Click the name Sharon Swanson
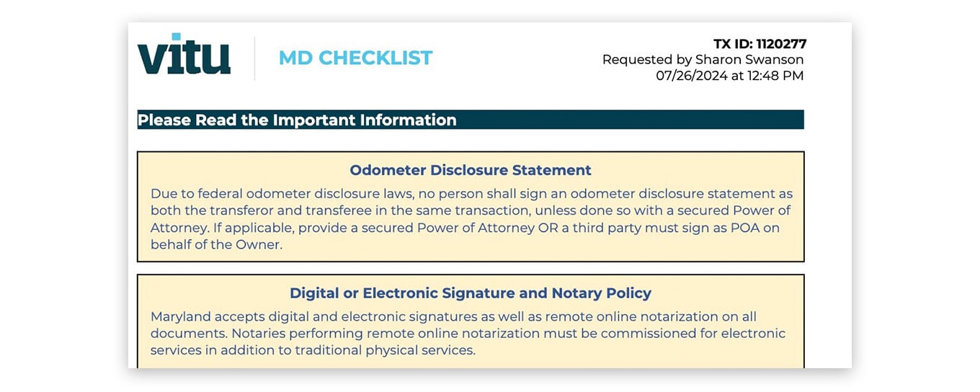Image resolution: width=980 pixels, height=392 pixels. click(749, 60)
